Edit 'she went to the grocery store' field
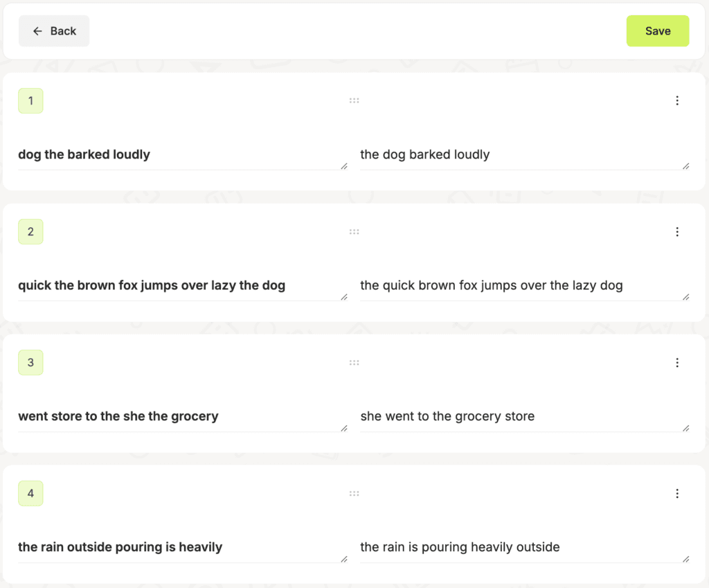 [x=525, y=416]
